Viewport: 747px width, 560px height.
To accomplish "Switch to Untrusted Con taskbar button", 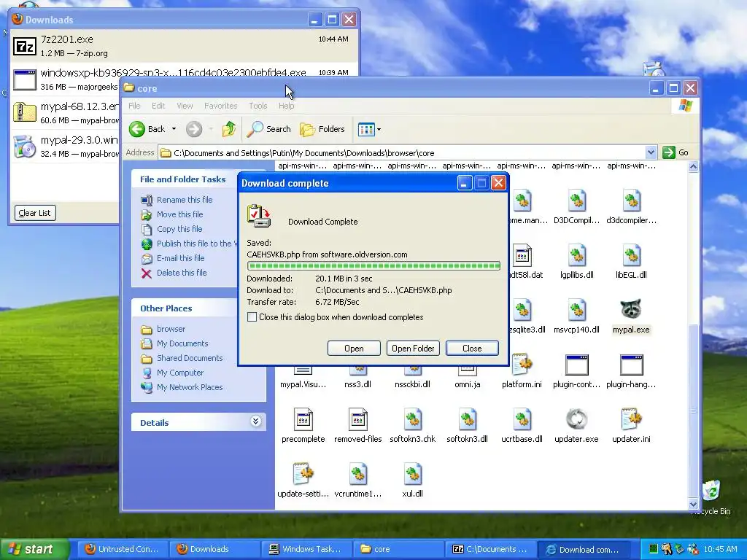I will point(122,549).
